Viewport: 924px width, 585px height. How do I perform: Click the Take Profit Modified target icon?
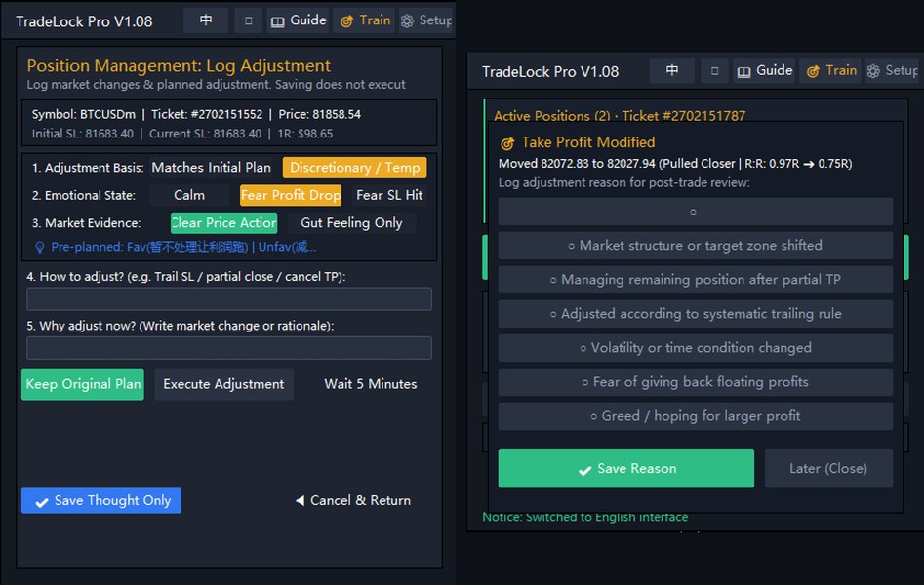(x=507, y=143)
